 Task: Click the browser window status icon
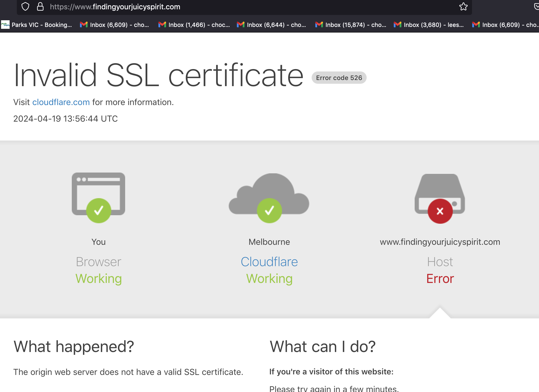pyautogui.click(x=98, y=194)
